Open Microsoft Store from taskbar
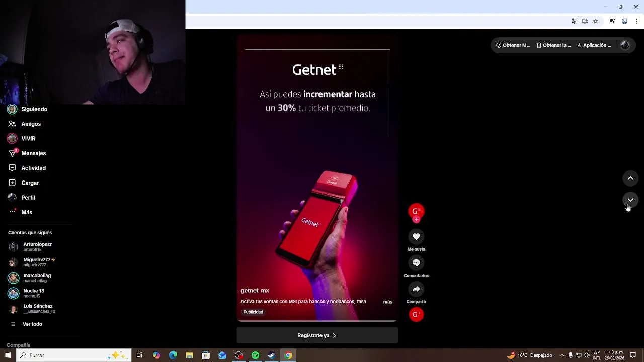Image resolution: width=644 pixels, height=362 pixels. point(206,355)
